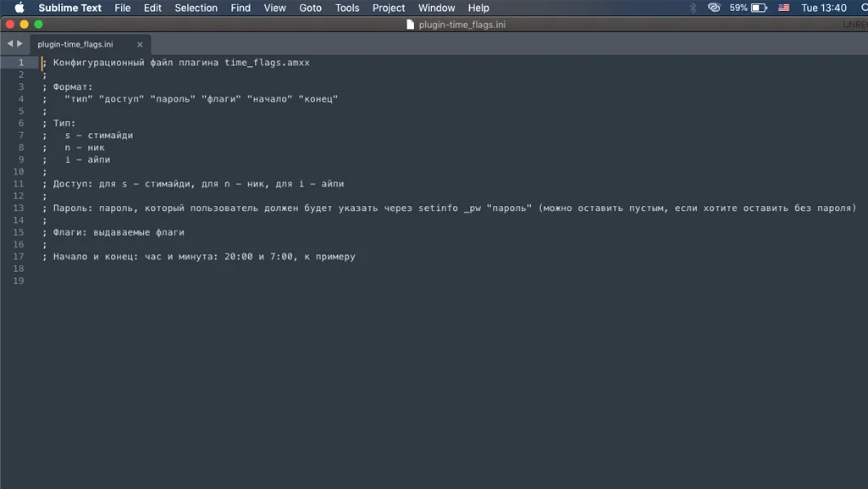Click line number 13 in the gutter
Screen dimensions: 868x489
[x=19, y=208]
